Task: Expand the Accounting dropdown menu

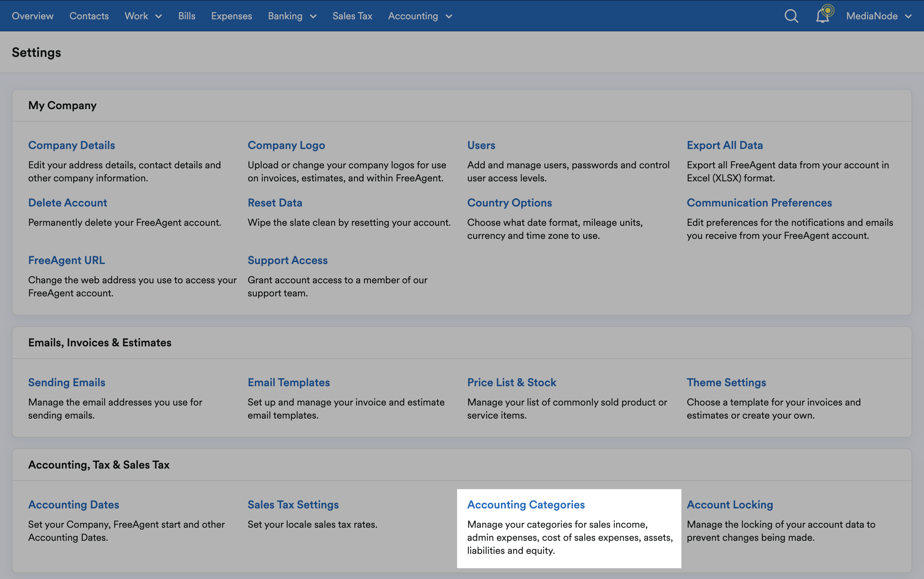Action: click(x=420, y=16)
